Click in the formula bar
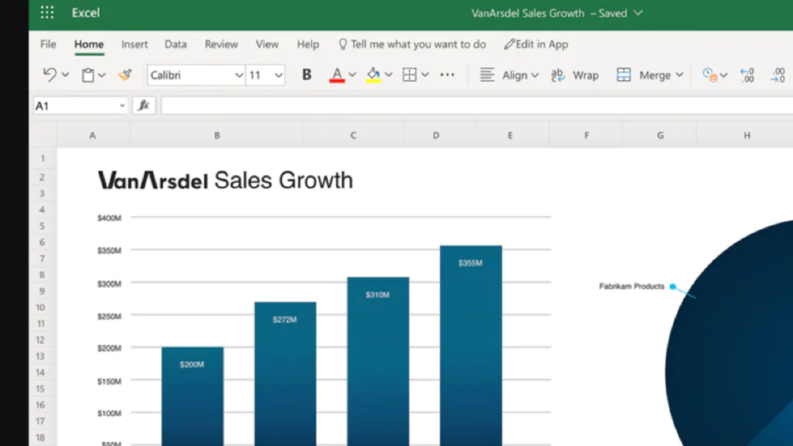This screenshot has width=793, height=446. pos(476,106)
